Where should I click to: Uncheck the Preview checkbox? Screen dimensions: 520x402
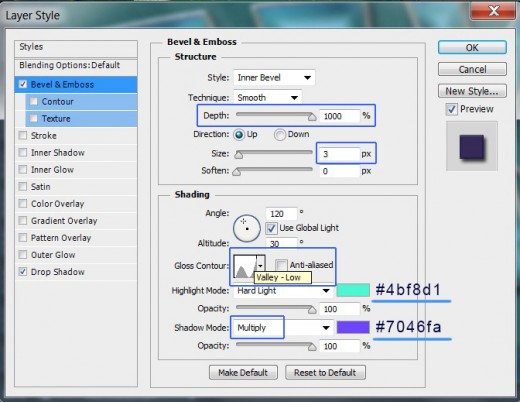coord(452,109)
